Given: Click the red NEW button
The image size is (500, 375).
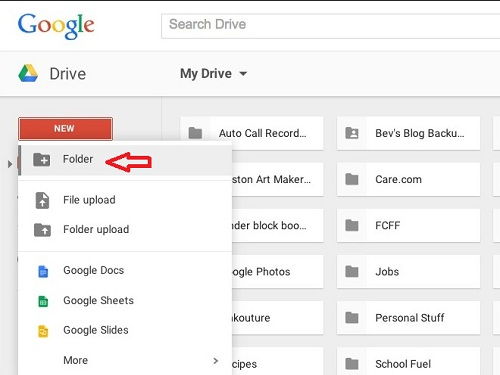Looking at the screenshot, I should [x=65, y=129].
